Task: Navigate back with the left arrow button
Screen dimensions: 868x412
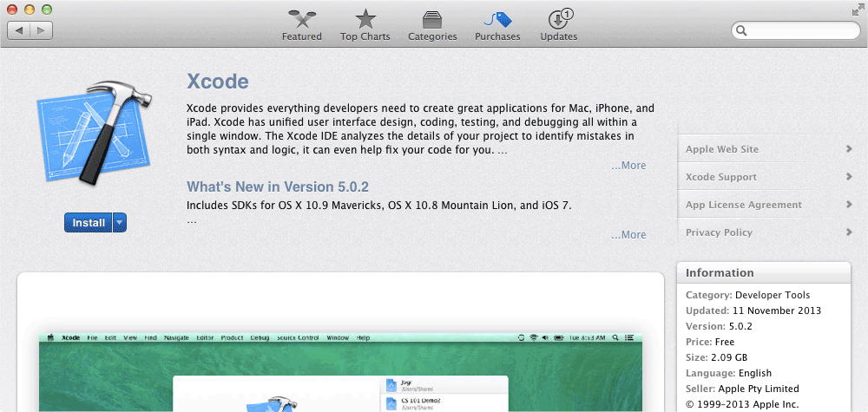Action: (19, 30)
